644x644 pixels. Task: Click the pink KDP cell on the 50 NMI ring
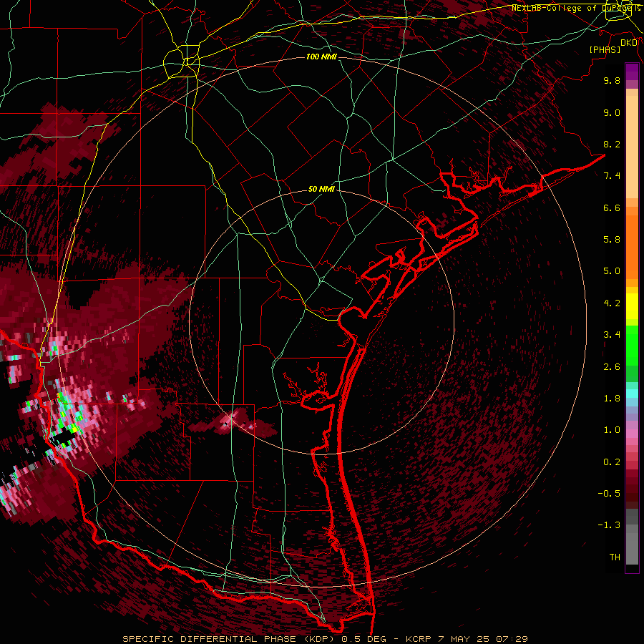click(x=228, y=421)
